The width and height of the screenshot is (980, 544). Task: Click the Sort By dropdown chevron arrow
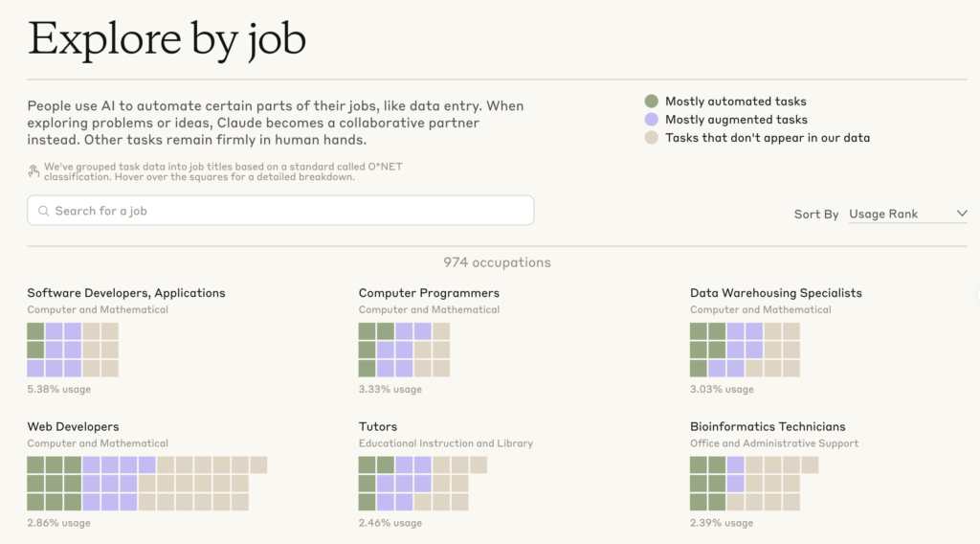(962, 214)
